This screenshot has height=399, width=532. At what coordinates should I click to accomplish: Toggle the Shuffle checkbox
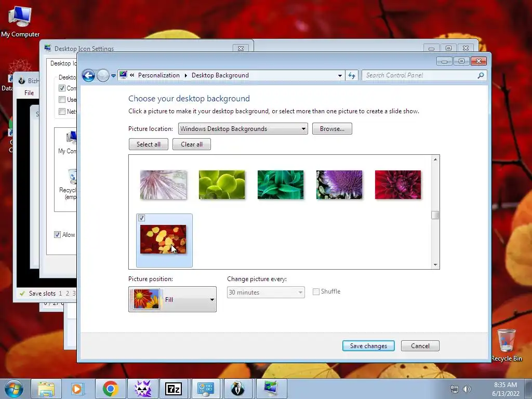(x=316, y=291)
